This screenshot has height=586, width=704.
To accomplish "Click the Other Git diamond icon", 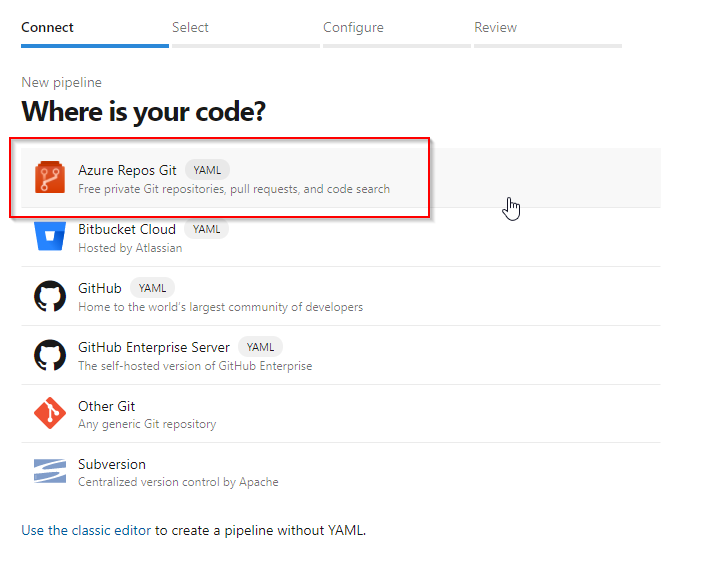I will [x=50, y=413].
